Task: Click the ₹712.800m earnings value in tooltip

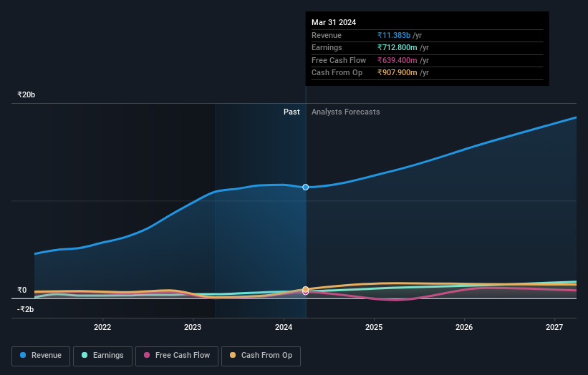Action: 397,47
